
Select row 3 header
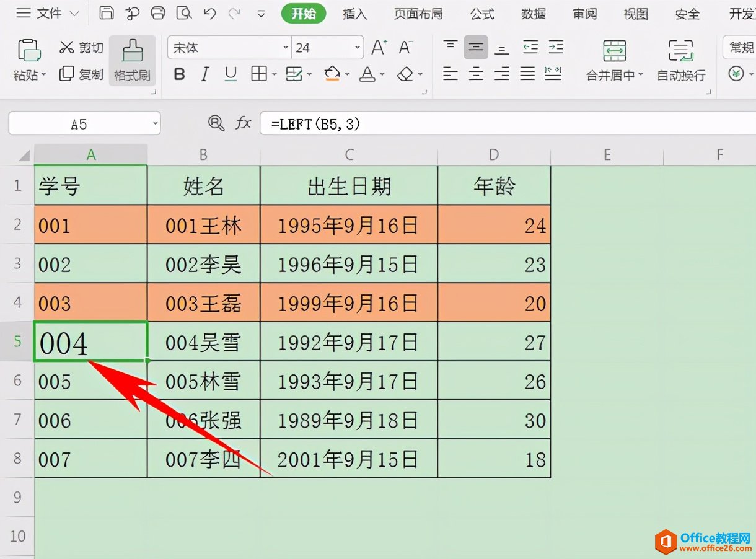coord(17,264)
